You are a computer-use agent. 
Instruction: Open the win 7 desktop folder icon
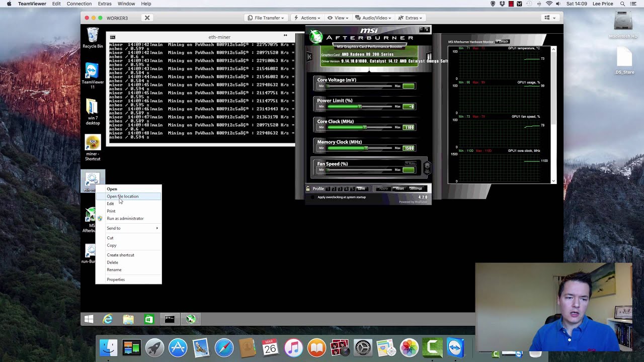coord(93,112)
